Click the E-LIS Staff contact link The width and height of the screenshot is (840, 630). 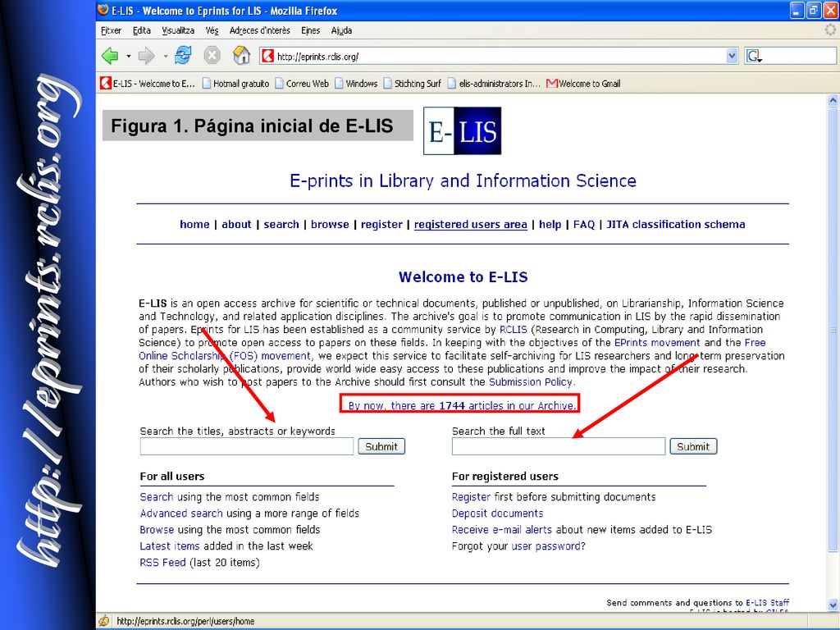tap(767, 603)
